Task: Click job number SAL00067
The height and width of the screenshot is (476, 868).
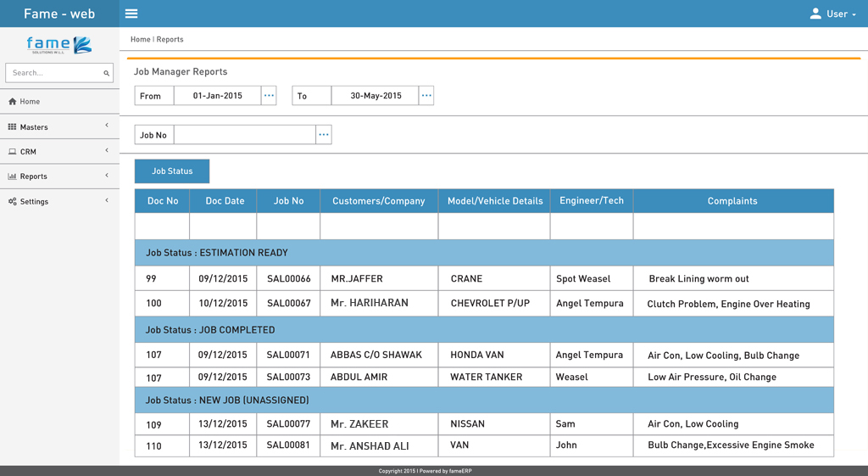Action: 289,303
